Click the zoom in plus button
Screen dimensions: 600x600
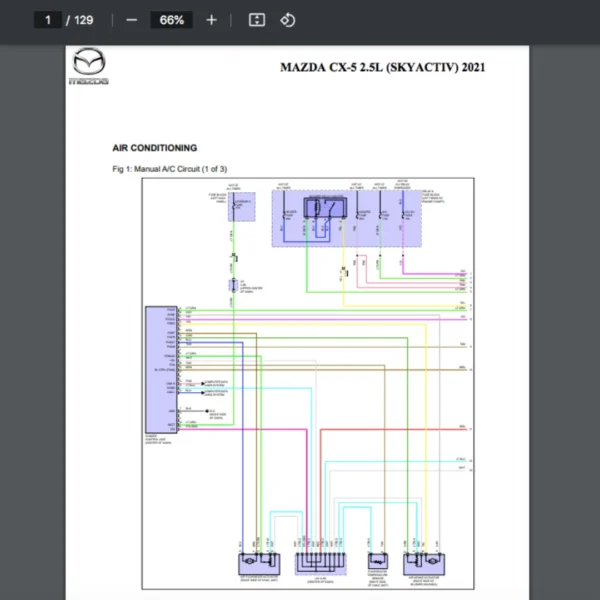[x=211, y=20]
